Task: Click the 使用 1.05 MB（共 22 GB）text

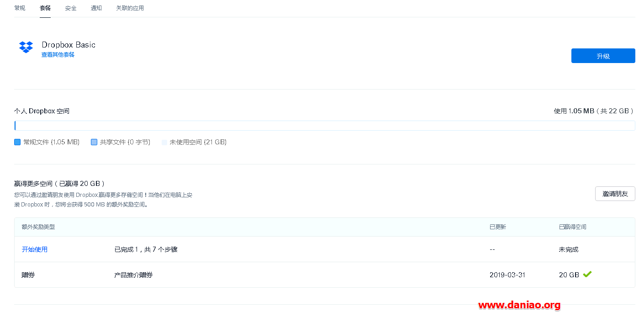Action: (594, 111)
